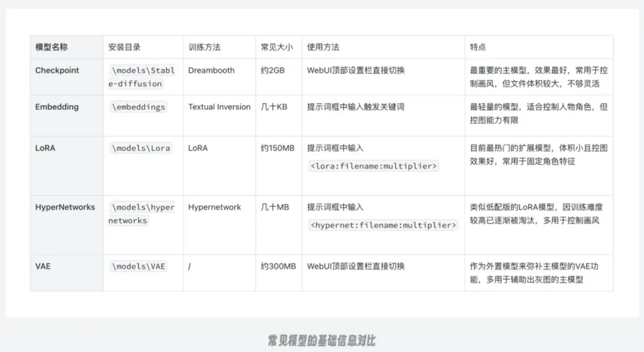Screen dimensions: 644x352
Task: Select the <hypernet:filename:multiplier> code snippet
Action: (383, 225)
